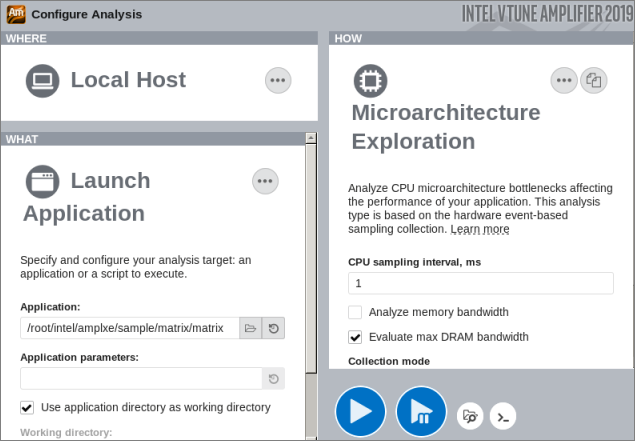This screenshot has height=441, width=635.
Task: Show the command line button
Action: [503, 414]
